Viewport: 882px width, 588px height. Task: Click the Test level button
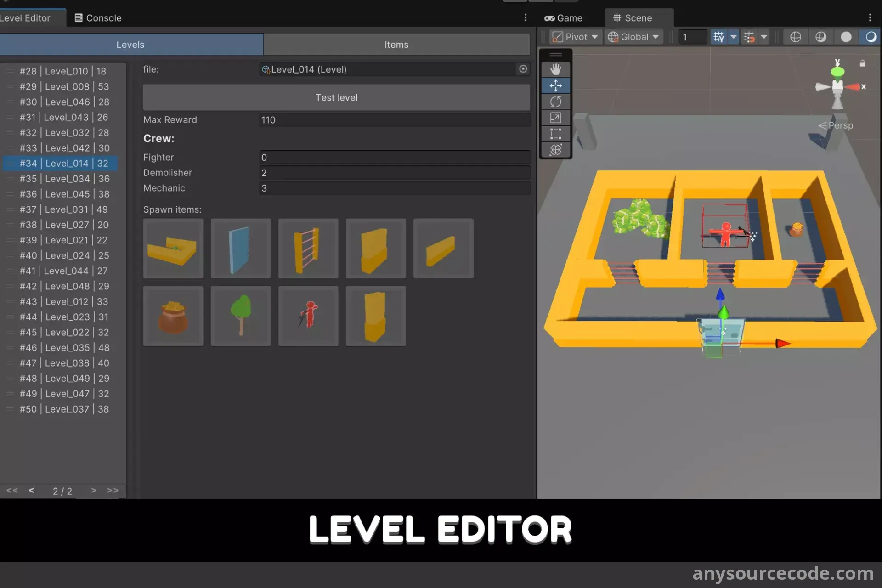pyautogui.click(x=336, y=97)
